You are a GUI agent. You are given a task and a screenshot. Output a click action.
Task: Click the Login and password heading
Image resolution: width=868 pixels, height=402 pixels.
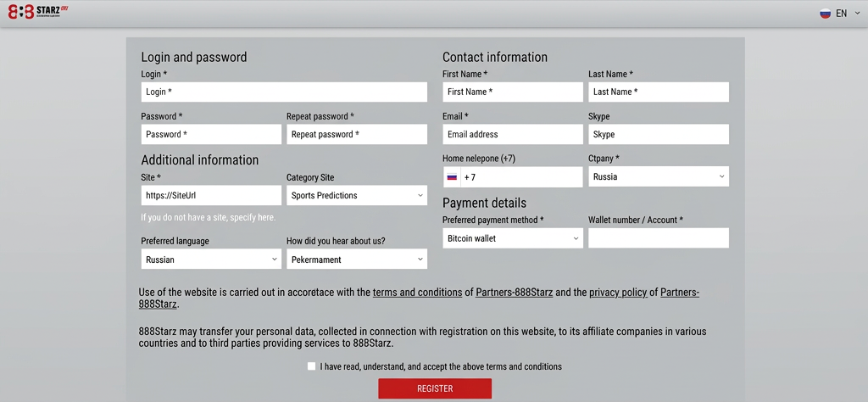click(x=194, y=57)
